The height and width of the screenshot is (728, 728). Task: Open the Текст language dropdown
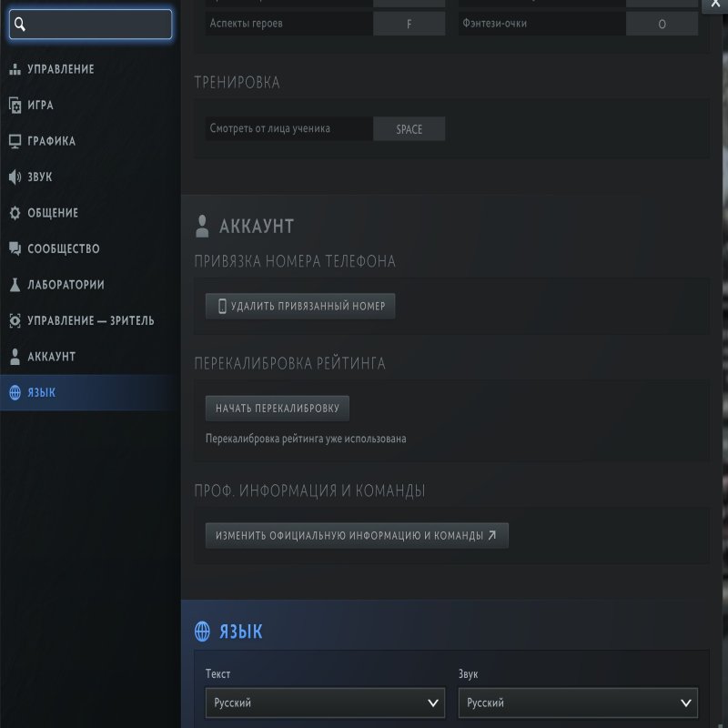pyautogui.click(x=325, y=703)
